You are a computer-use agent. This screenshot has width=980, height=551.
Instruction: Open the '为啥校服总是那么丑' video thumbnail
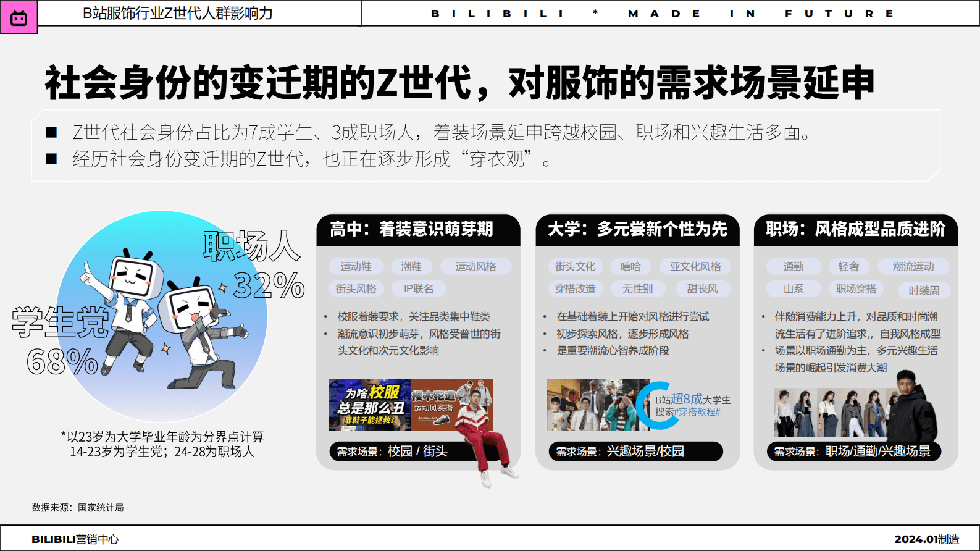click(x=369, y=405)
